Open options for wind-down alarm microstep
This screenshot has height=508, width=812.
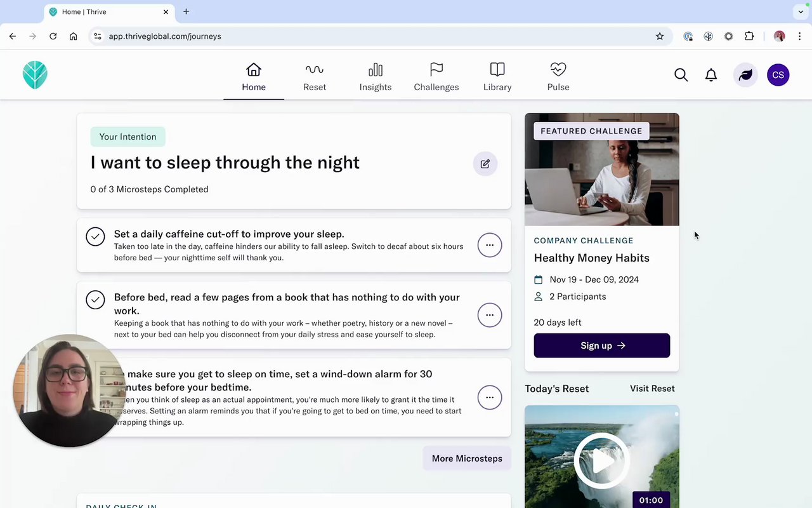[490, 398]
